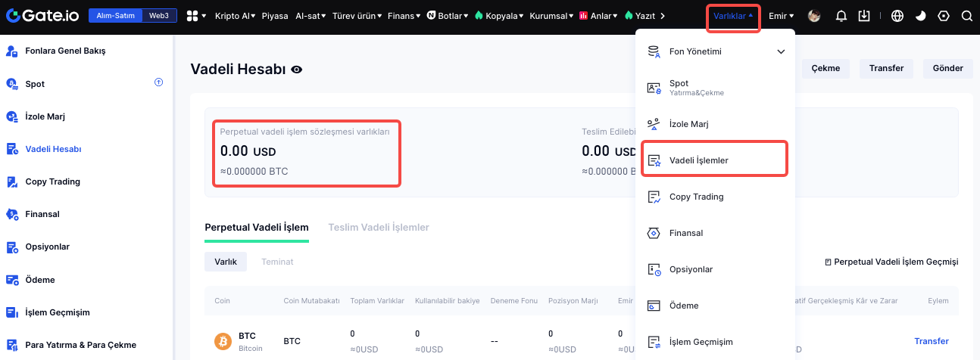Open the download app icon

[x=865, y=16]
